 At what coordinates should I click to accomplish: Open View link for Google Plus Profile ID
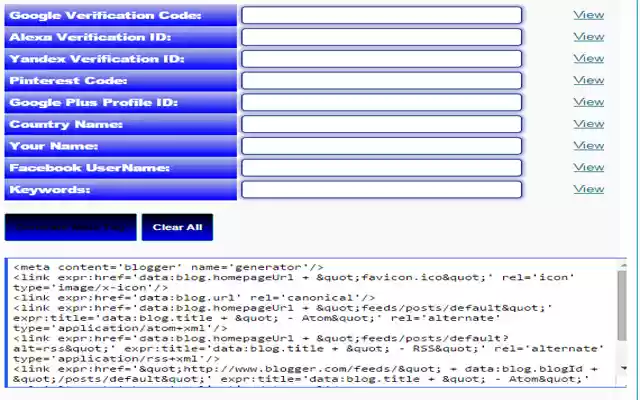click(588, 102)
